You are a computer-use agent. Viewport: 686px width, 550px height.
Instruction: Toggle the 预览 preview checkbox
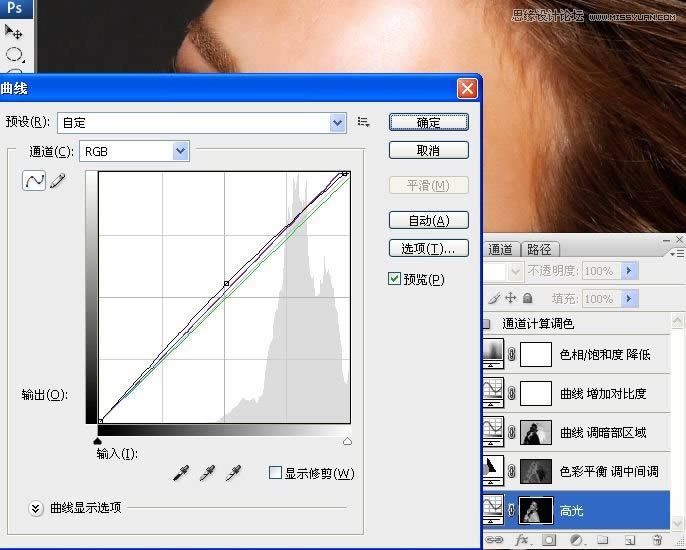[x=394, y=279]
